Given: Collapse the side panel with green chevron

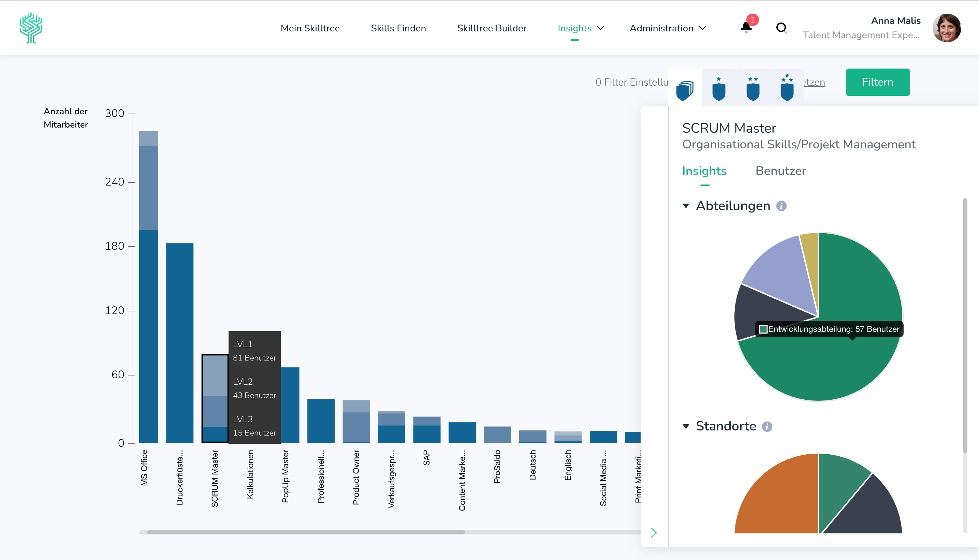Looking at the screenshot, I should tap(654, 533).
